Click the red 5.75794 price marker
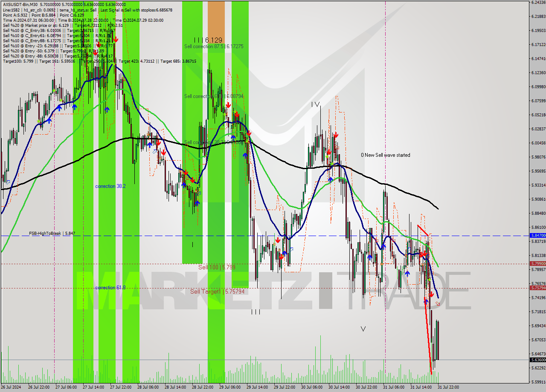The width and height of the screenshot is (546, 392). click(x=537, y=288)
